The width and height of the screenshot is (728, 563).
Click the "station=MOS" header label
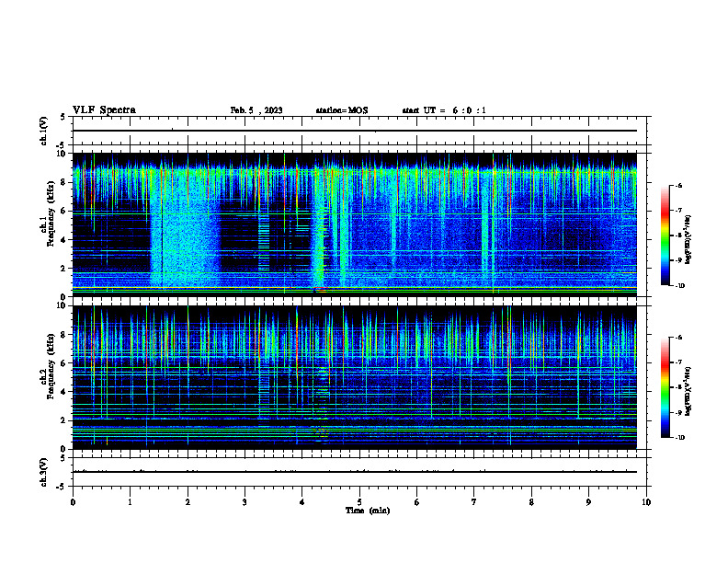[x=342, y=110]
